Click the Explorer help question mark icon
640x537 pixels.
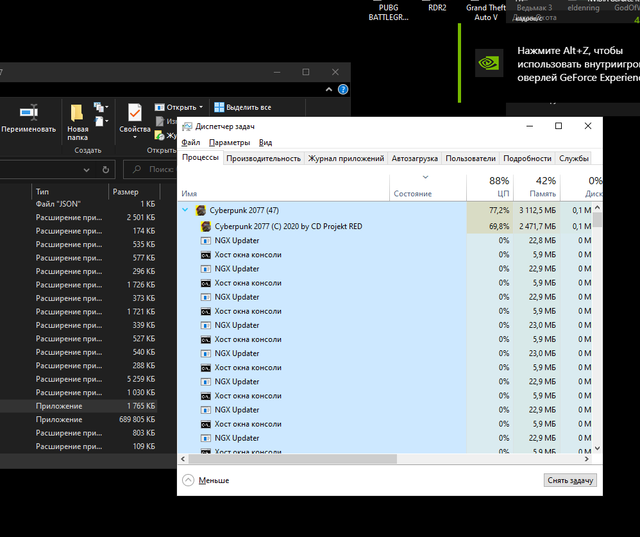tap(343, 90)
